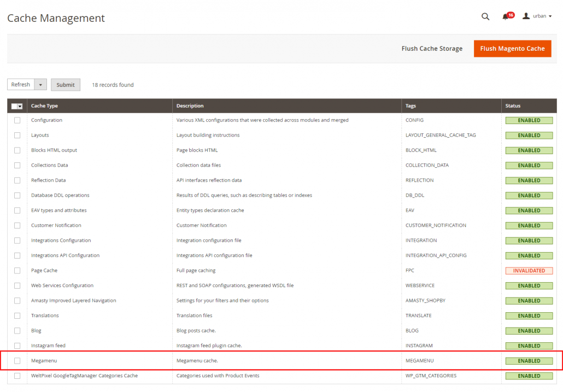
Task: Expand the urban account dropdown chevron
Action: (x=550, y=16)
